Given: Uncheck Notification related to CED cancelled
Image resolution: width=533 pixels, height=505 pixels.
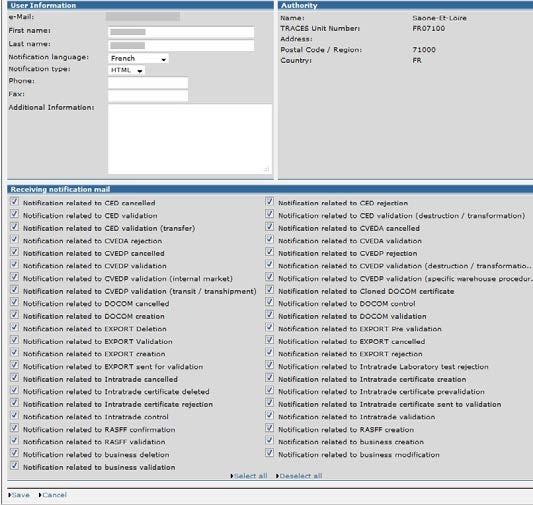Looking at the screenshot, I should point(14,202).
